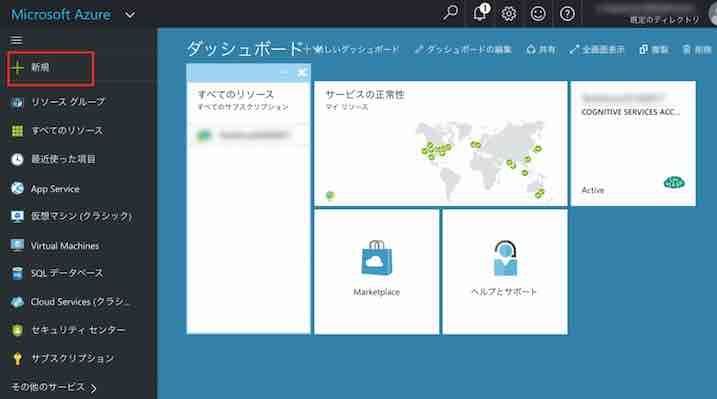Click the help and support headset icon

pos(505,258)
